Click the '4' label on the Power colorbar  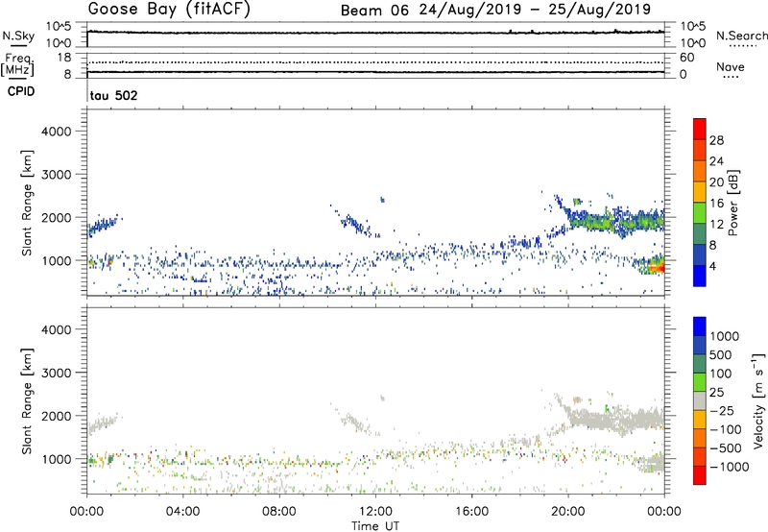713,267
